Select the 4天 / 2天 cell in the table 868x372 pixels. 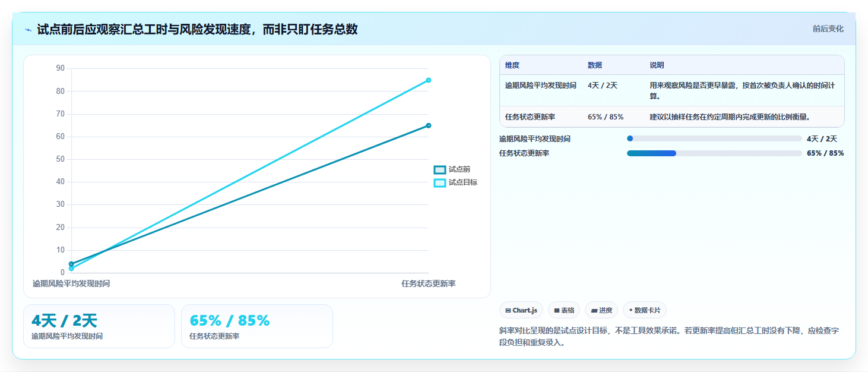tap(603, 86)
